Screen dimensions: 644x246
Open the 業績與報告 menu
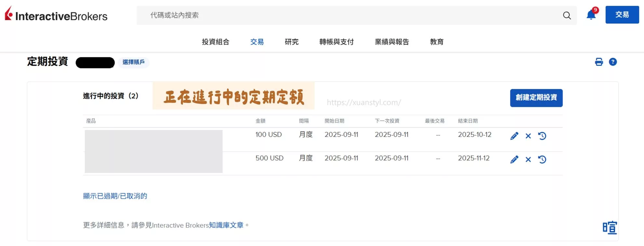392,42
